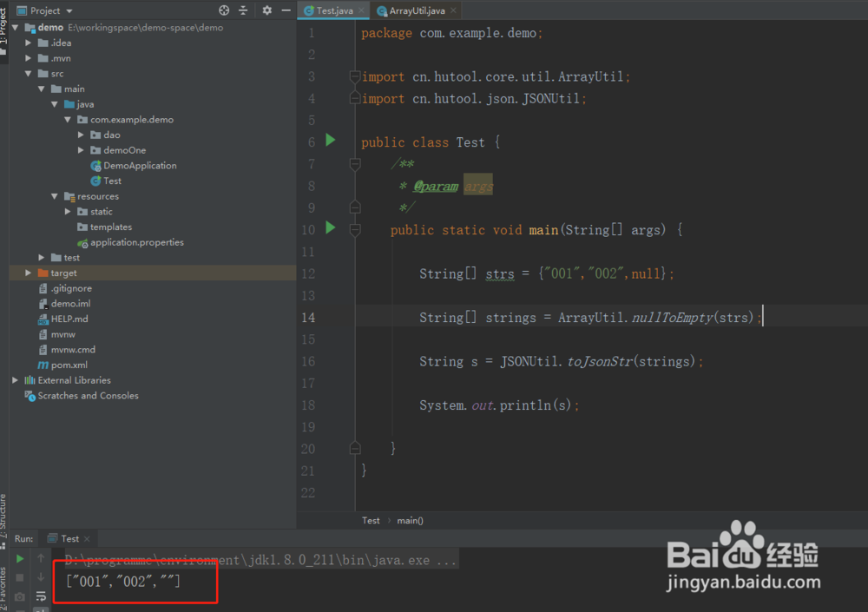Close the Test.java tab
The image size is (868, 612).
(x=361, y=10)
